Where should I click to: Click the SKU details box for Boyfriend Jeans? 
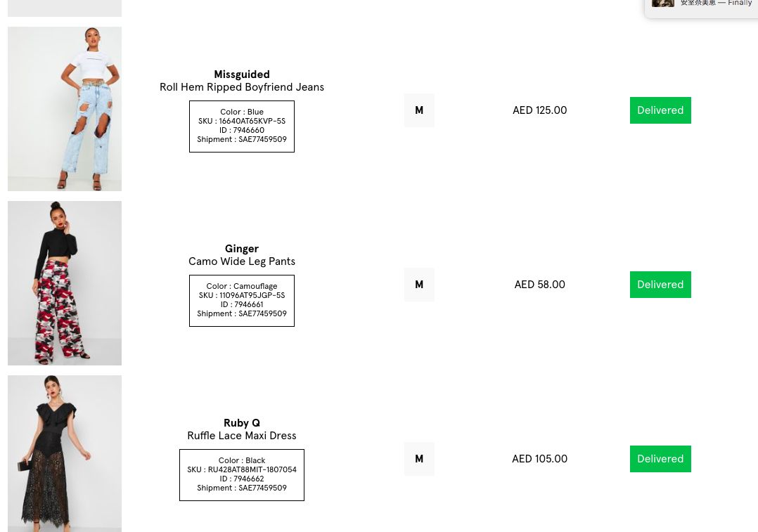(242, 126)
